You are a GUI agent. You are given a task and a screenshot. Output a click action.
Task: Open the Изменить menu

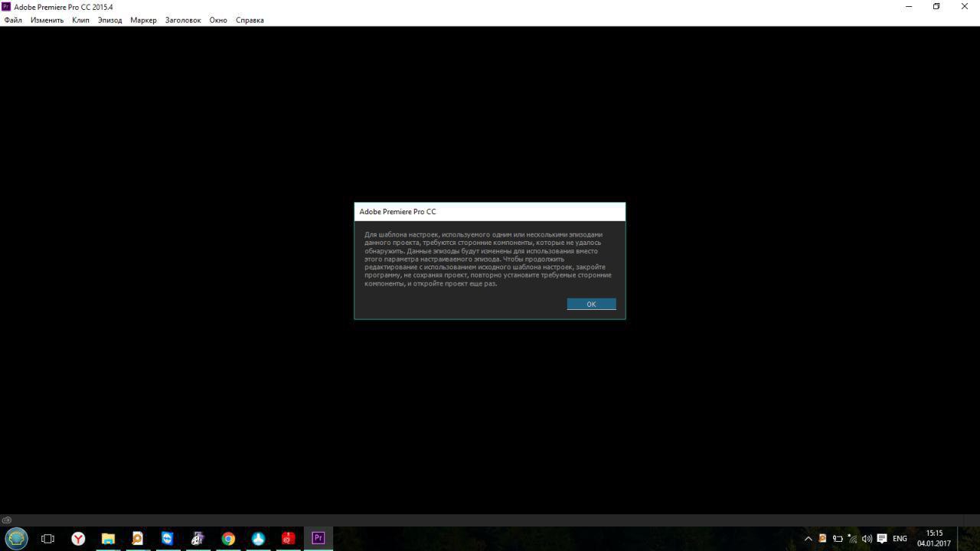pyautogui.click(x=47, y=20)
